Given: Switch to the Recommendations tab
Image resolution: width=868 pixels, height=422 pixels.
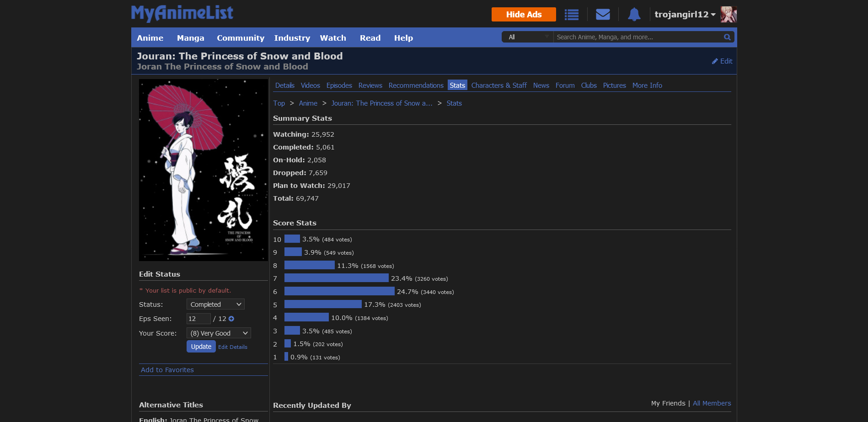Looking at the screenshot, I should click(x=416, y=85).
